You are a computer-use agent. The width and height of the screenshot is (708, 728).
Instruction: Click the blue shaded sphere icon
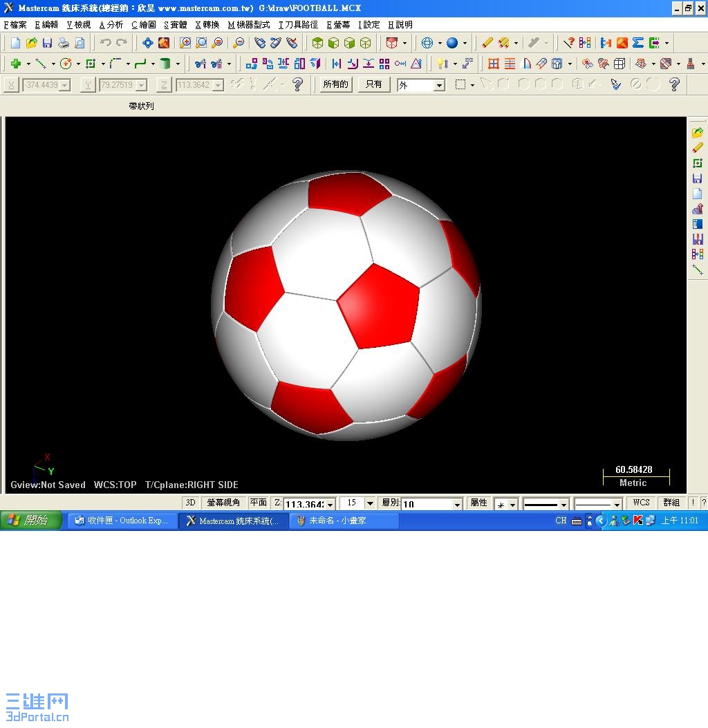(451, 43)
